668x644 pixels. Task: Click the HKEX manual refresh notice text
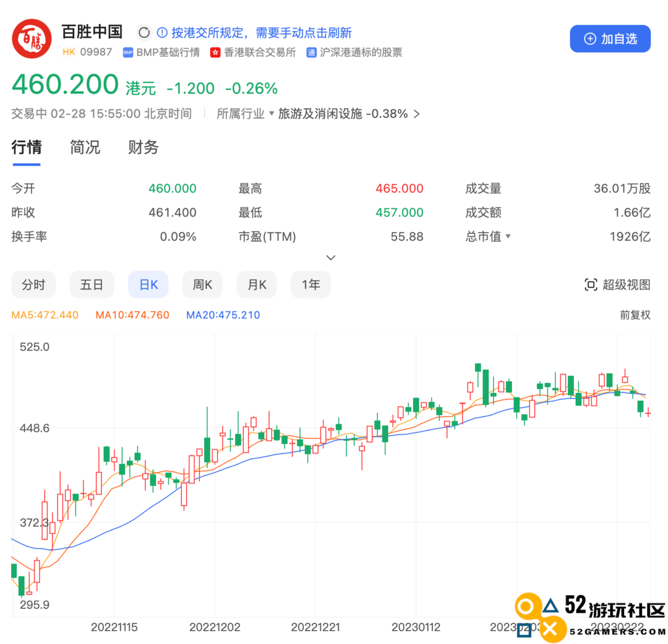tap(261, 33)
